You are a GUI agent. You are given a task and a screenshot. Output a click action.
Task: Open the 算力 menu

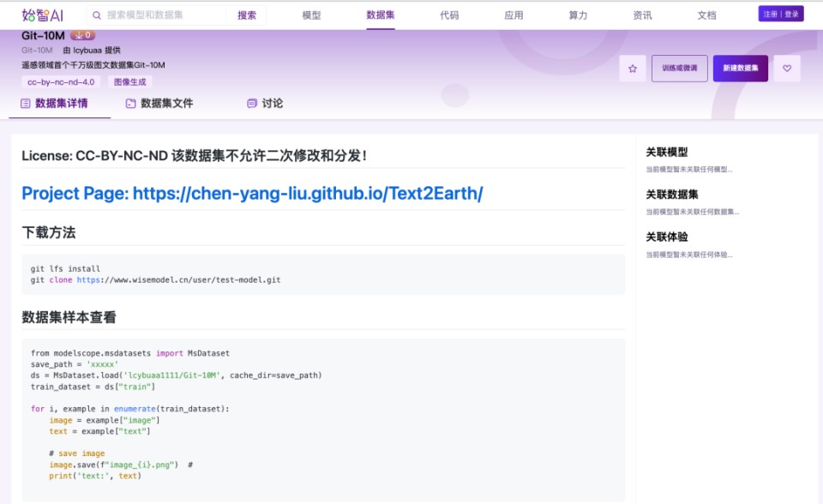[x=578, y=15]
